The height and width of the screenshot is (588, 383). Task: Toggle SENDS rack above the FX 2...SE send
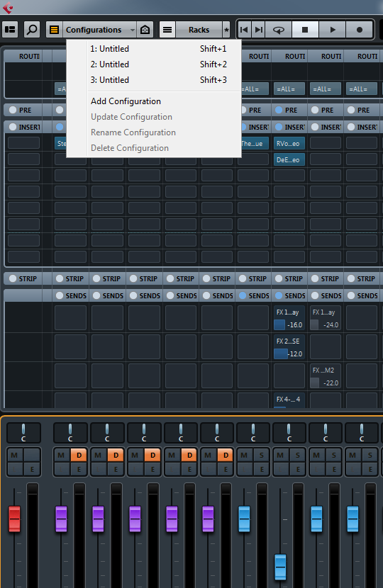(x=279, y=295)
